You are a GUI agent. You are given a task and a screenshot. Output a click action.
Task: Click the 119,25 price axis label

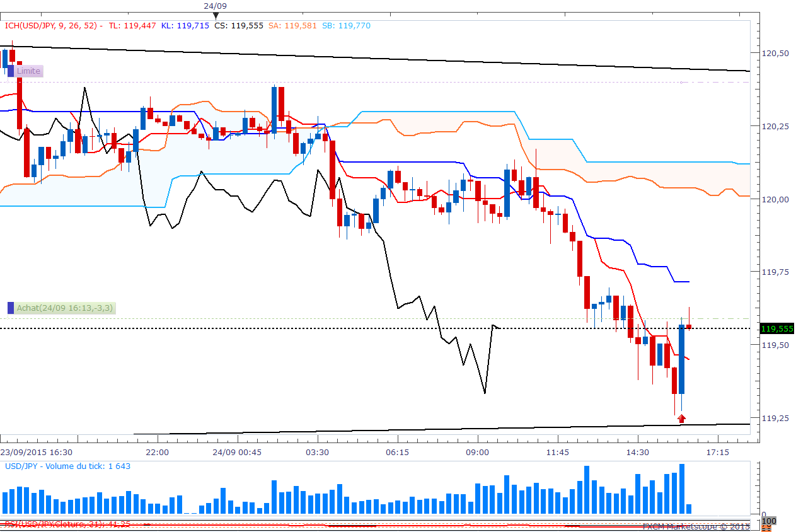point(775,418)
